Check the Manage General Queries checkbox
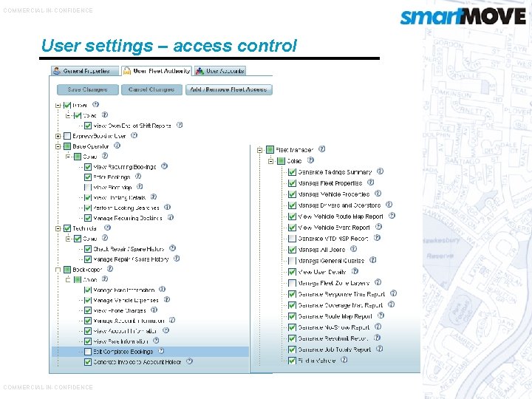532x399 pixels. 292,261
